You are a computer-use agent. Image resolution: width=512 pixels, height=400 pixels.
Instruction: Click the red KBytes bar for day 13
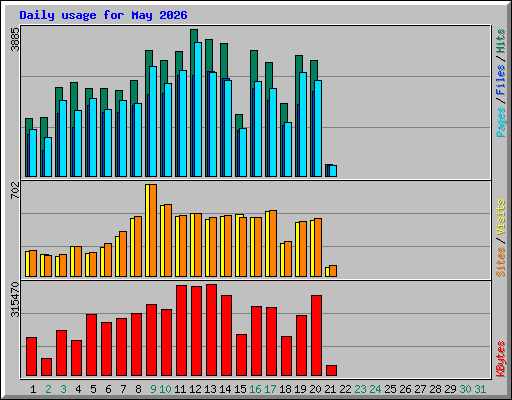[x=211, y=330]
